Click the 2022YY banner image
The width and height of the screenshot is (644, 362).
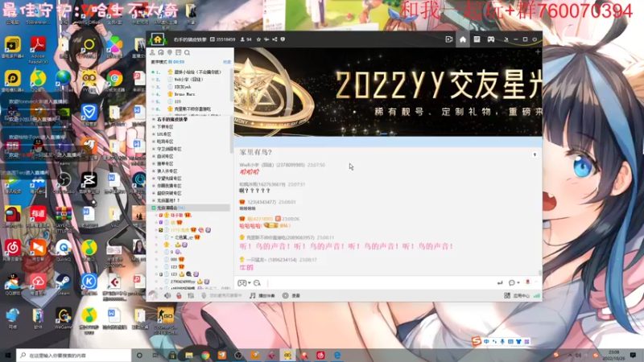point(388,92)
